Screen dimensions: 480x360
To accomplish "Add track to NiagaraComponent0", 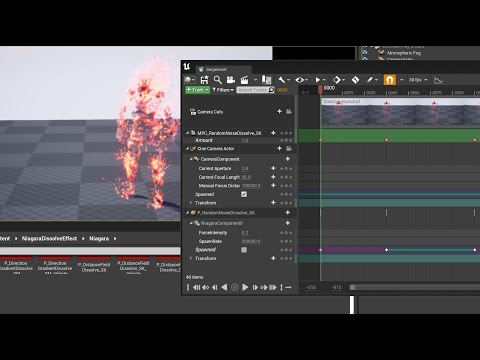I will coord(288,223).
